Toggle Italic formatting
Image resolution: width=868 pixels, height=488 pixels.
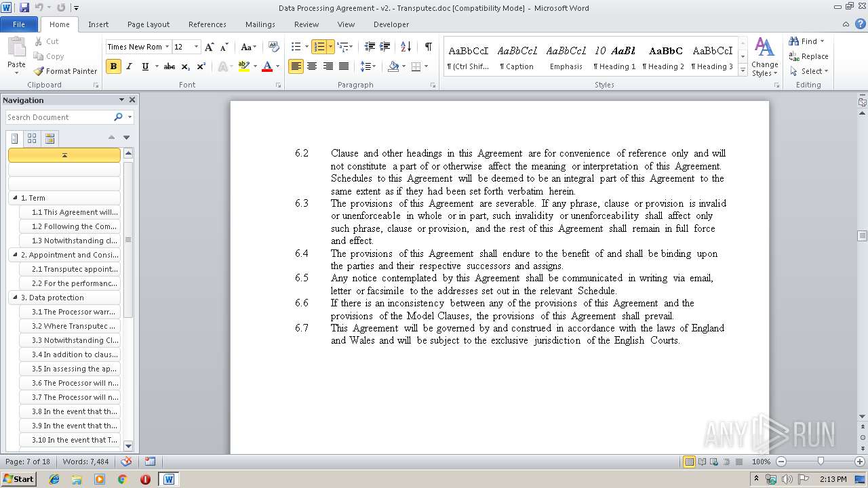click(129, 66)
